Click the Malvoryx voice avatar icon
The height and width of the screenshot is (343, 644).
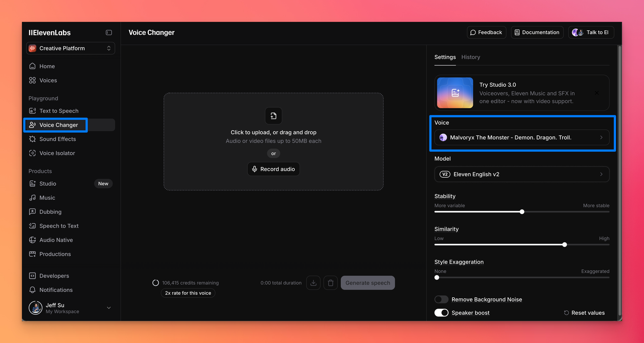click(x=443, y=137)
